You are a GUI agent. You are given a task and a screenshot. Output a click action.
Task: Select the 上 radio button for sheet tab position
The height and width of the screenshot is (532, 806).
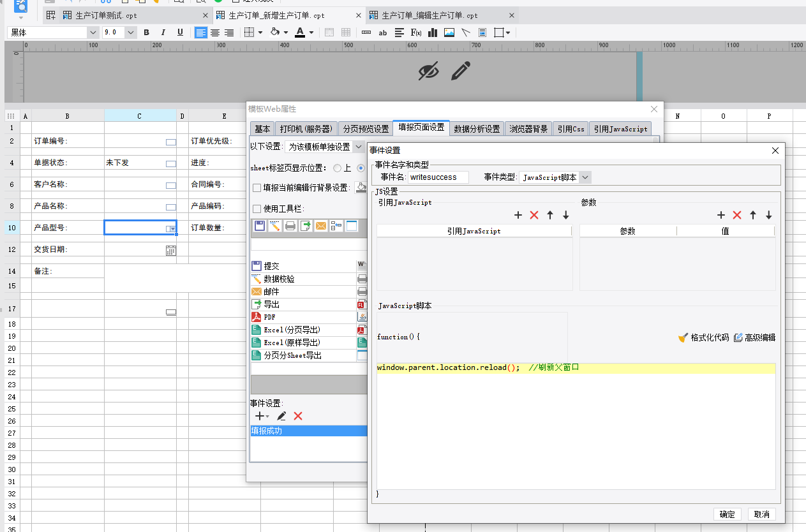[x=338, y=168]
